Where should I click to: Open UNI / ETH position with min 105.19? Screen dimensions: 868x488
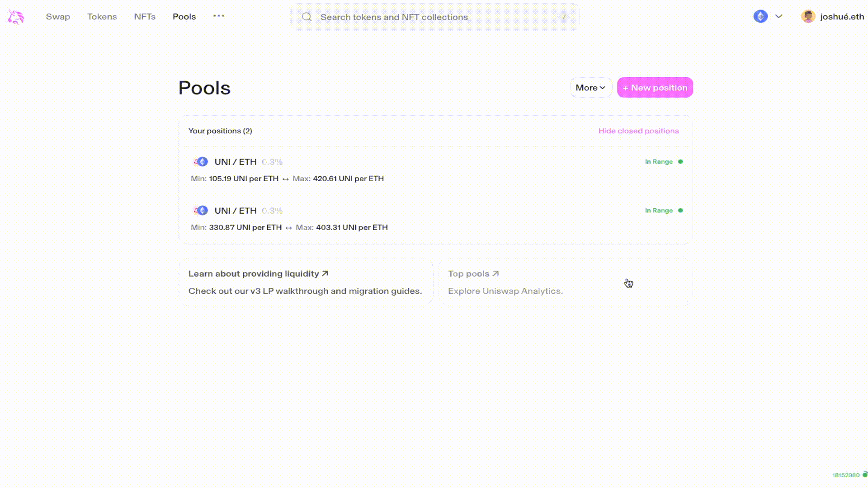pyautogui.click(x=436, y=170)
